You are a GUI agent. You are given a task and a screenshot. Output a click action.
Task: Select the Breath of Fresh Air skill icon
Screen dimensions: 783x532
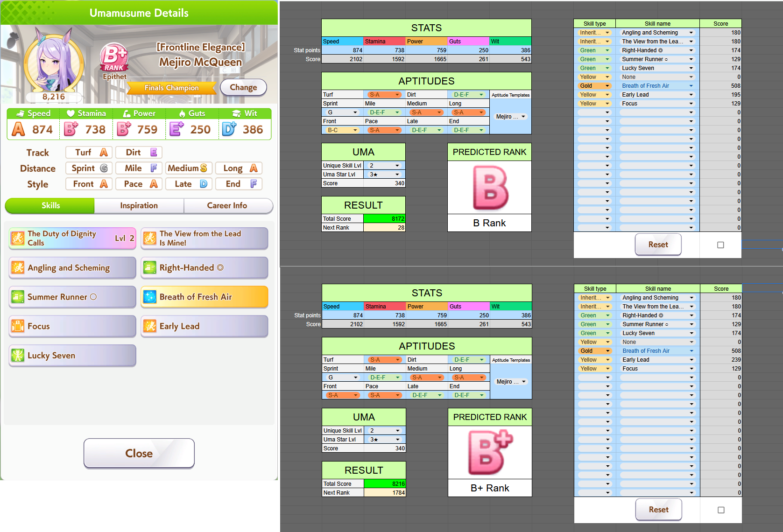pos(150,297)
